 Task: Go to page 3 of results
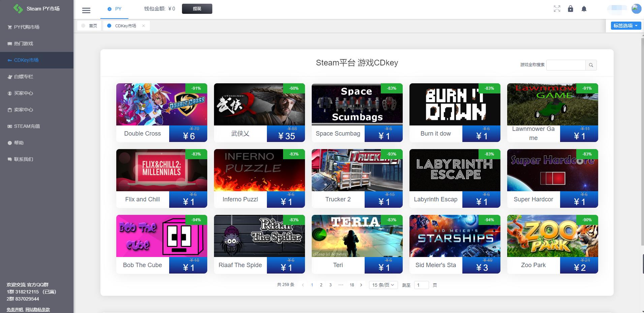330,285
